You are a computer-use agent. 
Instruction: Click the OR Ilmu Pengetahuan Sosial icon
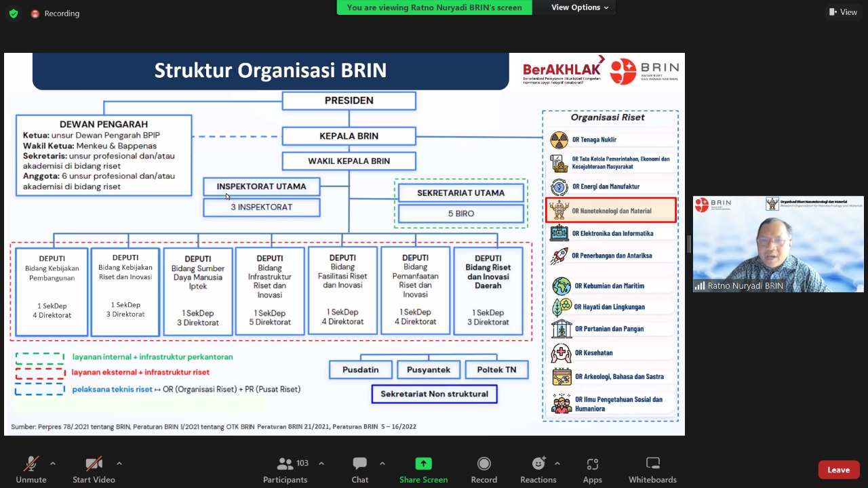coord(561,403)
